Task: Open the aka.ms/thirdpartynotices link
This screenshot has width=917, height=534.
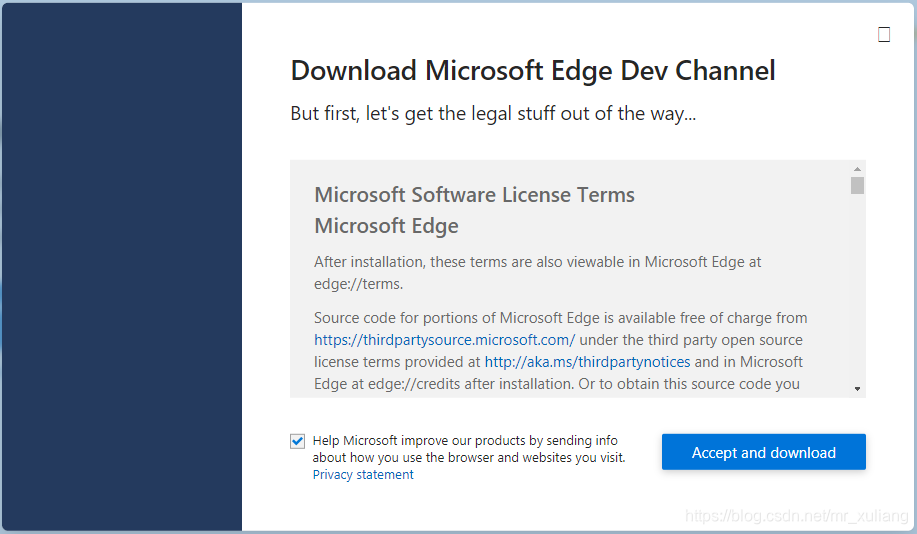Action: (587, 362)
